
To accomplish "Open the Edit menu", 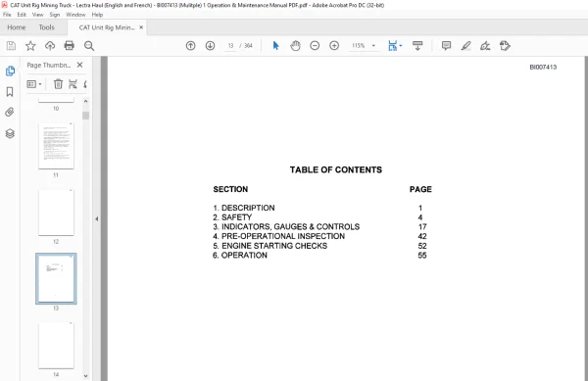I will click(x=22, y=15).
